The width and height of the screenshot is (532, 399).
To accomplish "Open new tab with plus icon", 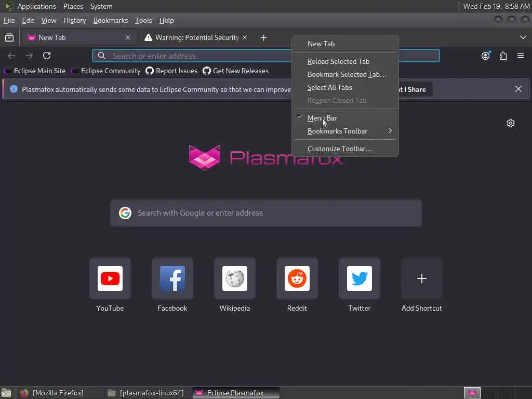I will click(263, 37).
